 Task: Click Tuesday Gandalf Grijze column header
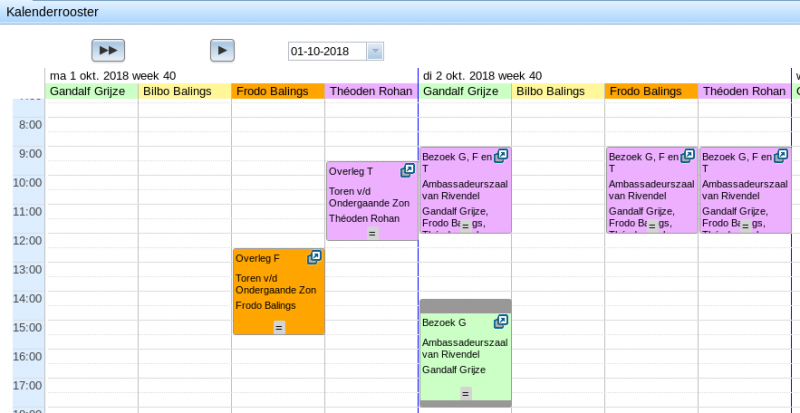point(465,91)
